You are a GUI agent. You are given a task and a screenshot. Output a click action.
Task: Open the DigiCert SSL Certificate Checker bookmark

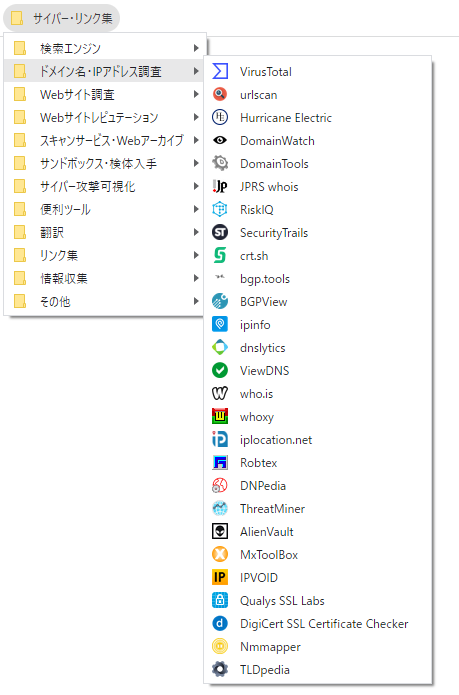pyautogui.click(x=317, y=624)
